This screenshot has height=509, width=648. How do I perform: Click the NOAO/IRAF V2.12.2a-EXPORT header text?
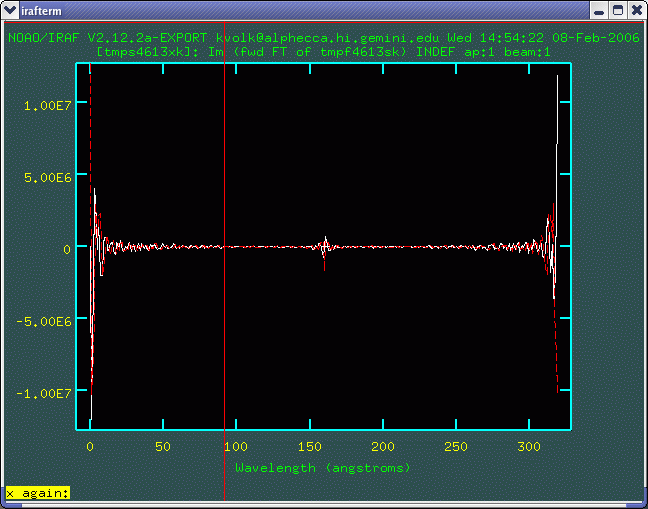click(107, 38)
